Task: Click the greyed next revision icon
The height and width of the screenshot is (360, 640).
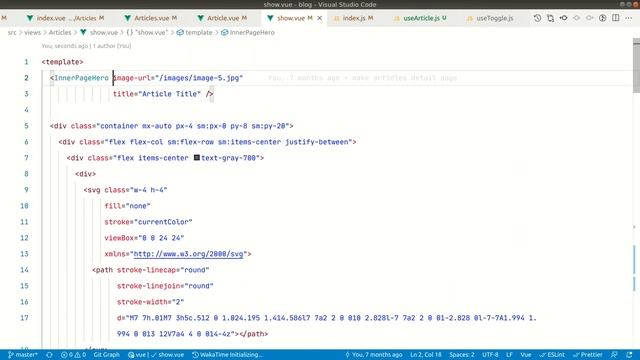Action: pos(590,18)
